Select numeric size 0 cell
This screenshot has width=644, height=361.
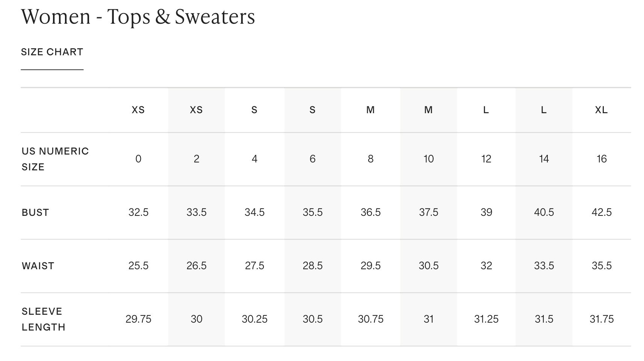tap(138, 159)
